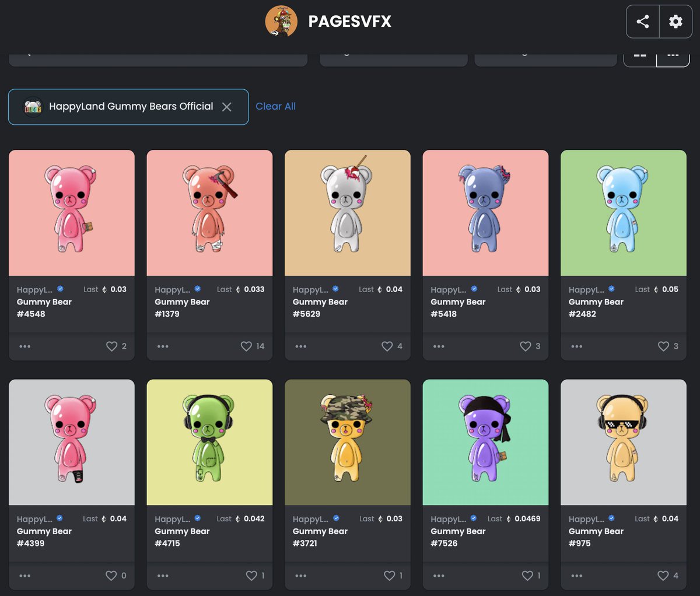Click the Gummy Bear #975 title
700x596 pixels.
coord(596,537)
